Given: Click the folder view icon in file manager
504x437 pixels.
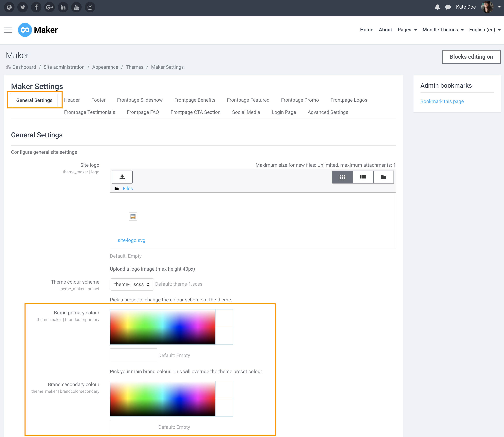Looking at the screenshot, I should 383,177.
